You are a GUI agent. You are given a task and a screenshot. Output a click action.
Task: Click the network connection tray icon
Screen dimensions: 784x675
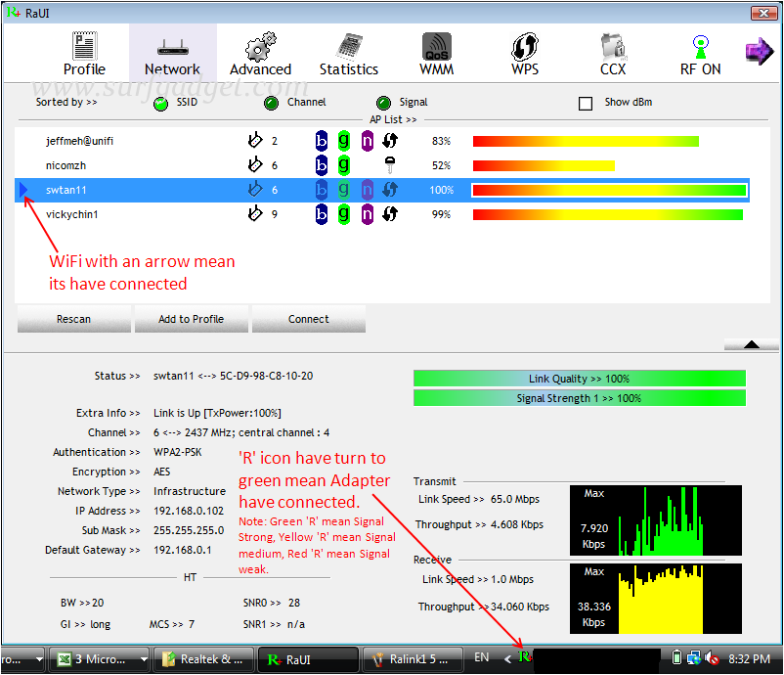(x=694, y=658)
